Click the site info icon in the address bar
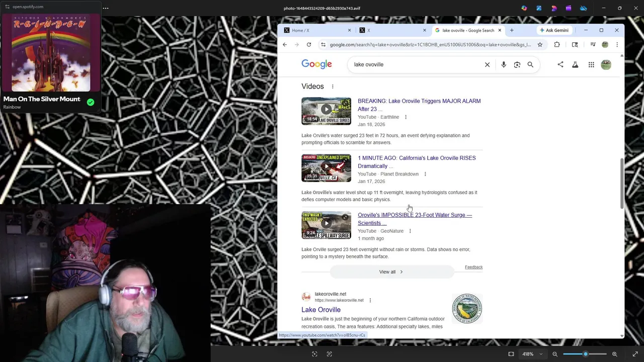Viewport: 644px width, 362px height. tap(323, 45)
